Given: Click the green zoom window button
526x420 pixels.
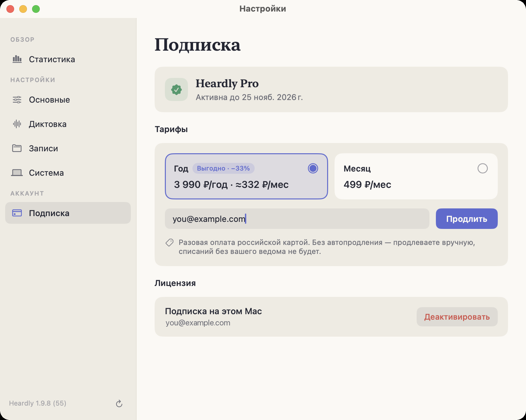Looking at the screenshot, I should pos(36,9).
